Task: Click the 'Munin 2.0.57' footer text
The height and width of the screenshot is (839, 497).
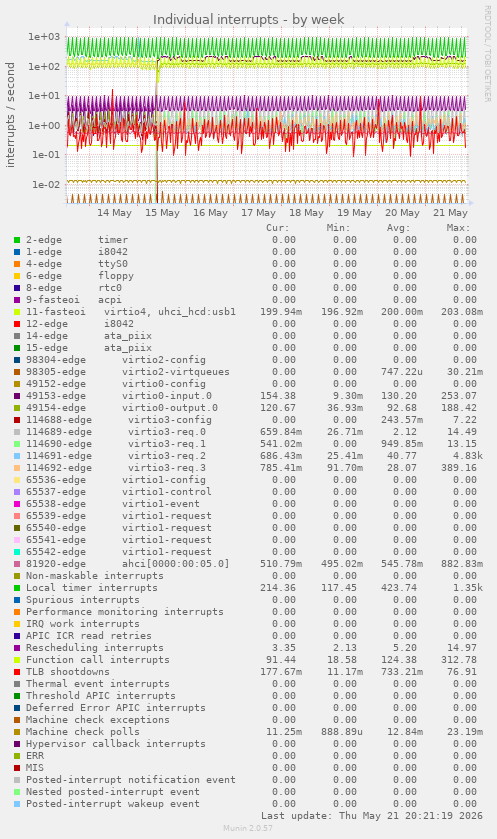Action: click(x=248, y=828)
